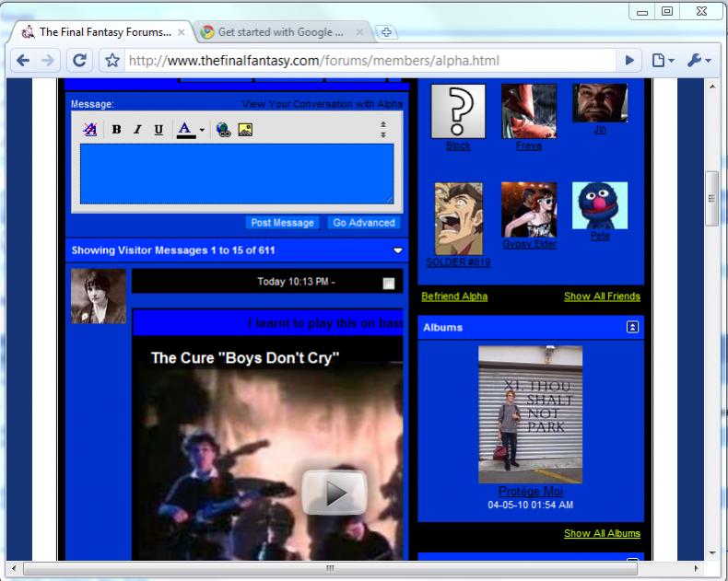Screen dimensions: 728x581
Task: Expand the Visitor Messages dropdown arrow
Action: click(x=398, y=250)
